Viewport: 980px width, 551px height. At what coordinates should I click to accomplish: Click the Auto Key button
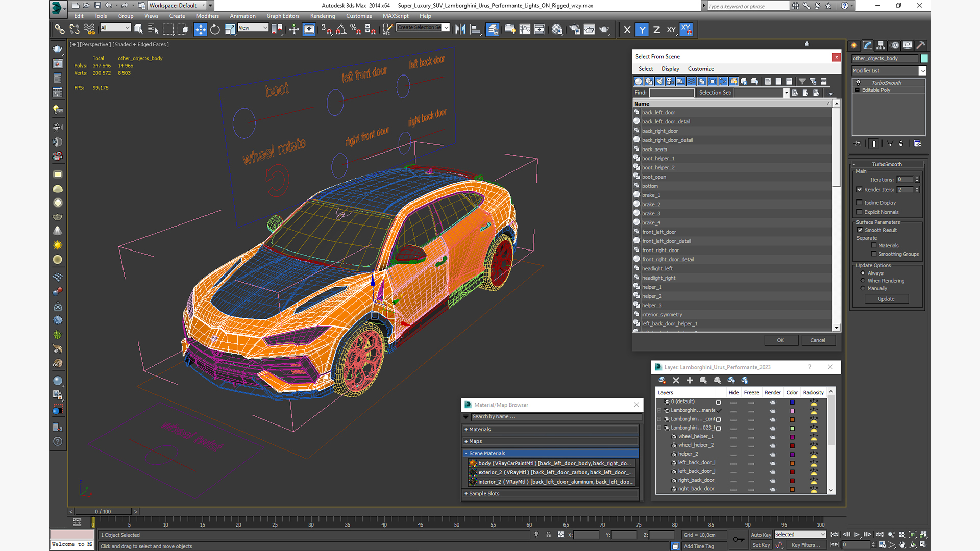coord(761,535)
